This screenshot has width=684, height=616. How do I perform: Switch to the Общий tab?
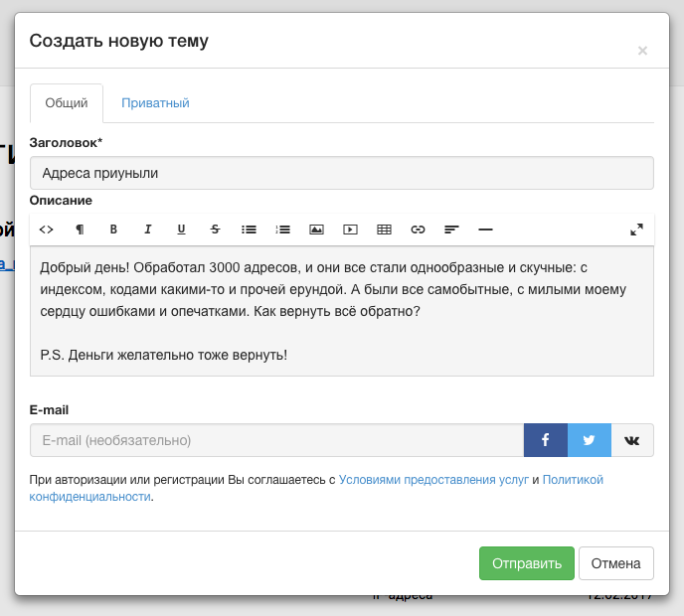point(67,103)
